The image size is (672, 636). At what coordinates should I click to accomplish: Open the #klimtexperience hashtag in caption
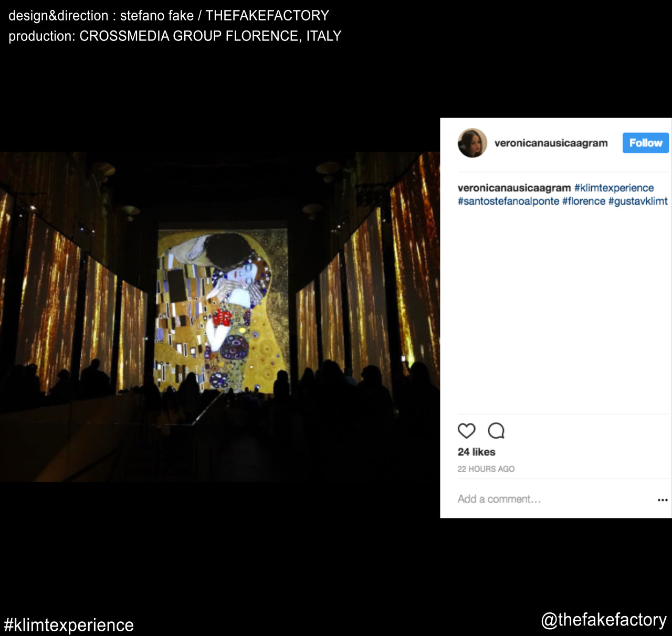click(614, 188)
